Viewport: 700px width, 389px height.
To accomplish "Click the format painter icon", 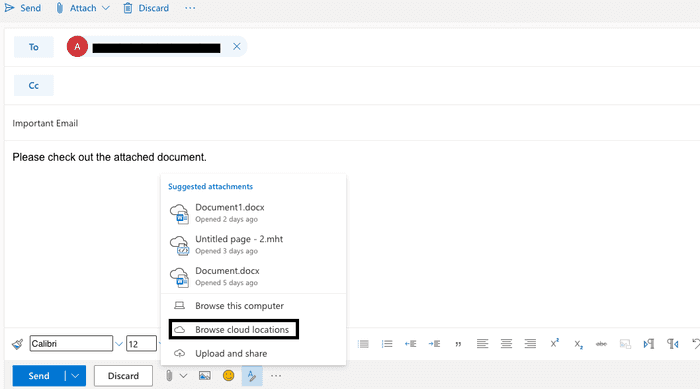I will click(x=17, y=344).
